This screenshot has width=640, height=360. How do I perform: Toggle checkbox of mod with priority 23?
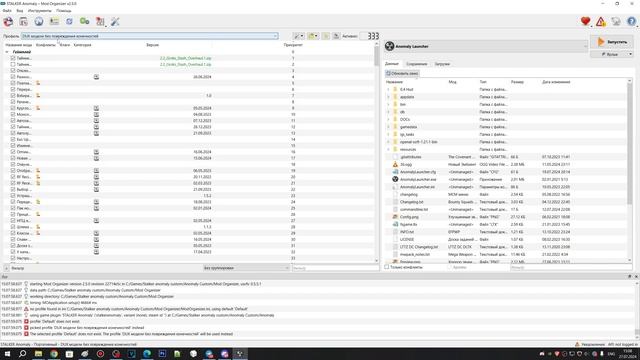tap(13, 196)
